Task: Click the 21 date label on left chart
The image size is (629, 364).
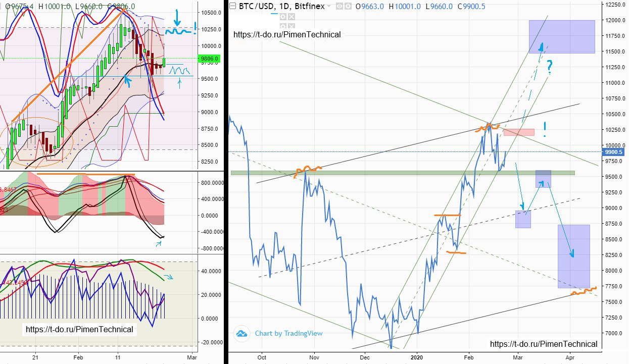Action: (35, 356)
